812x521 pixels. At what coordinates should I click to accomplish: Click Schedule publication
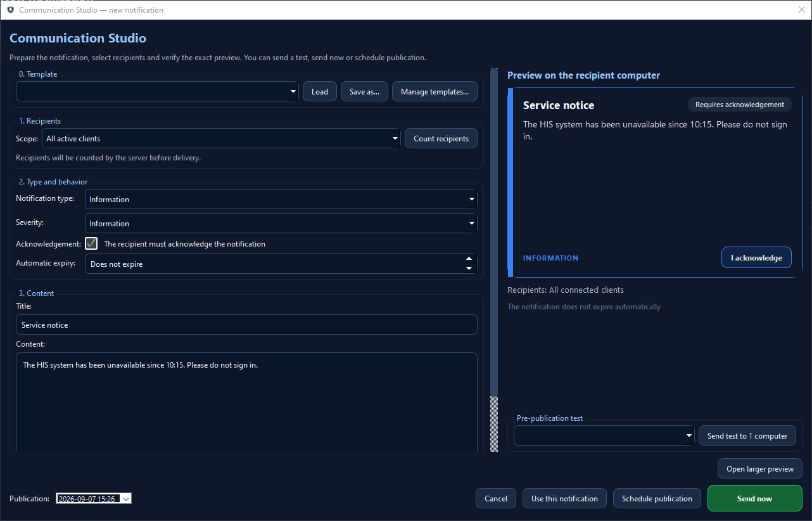(657, 498)
